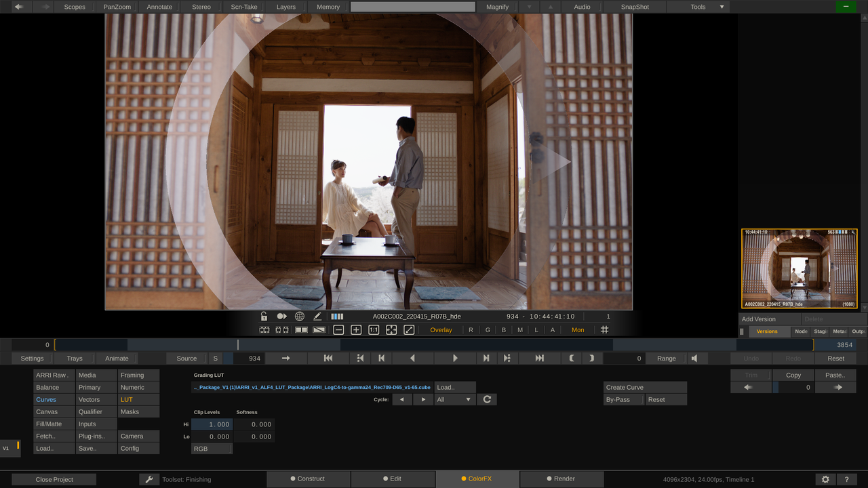
Task: Open the Scopes menu
Action: pos(75,7)
